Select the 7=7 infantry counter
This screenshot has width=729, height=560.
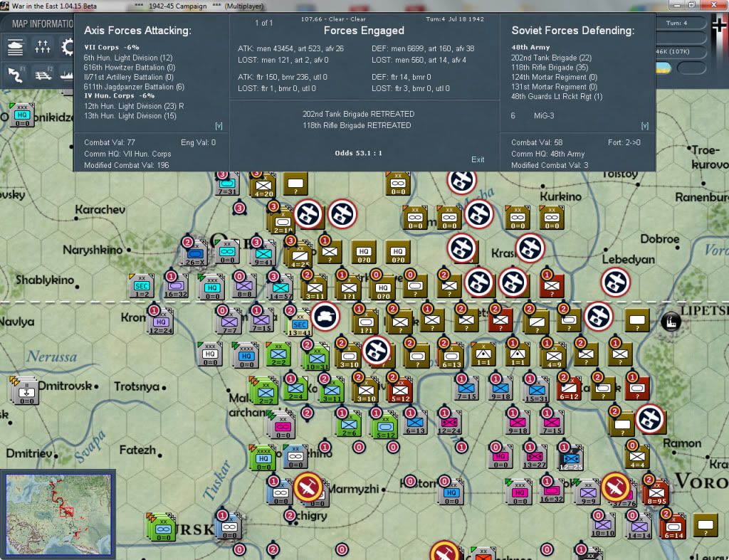(x=229, y=322)
